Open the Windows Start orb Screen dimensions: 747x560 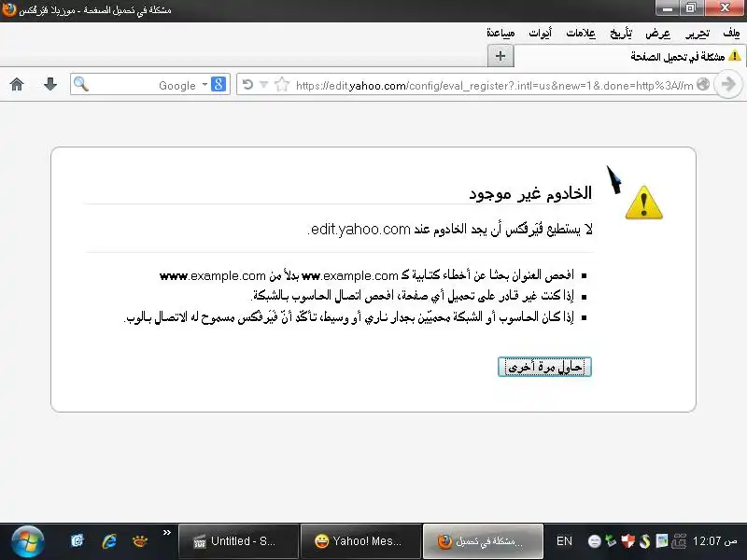click(28, 541)
